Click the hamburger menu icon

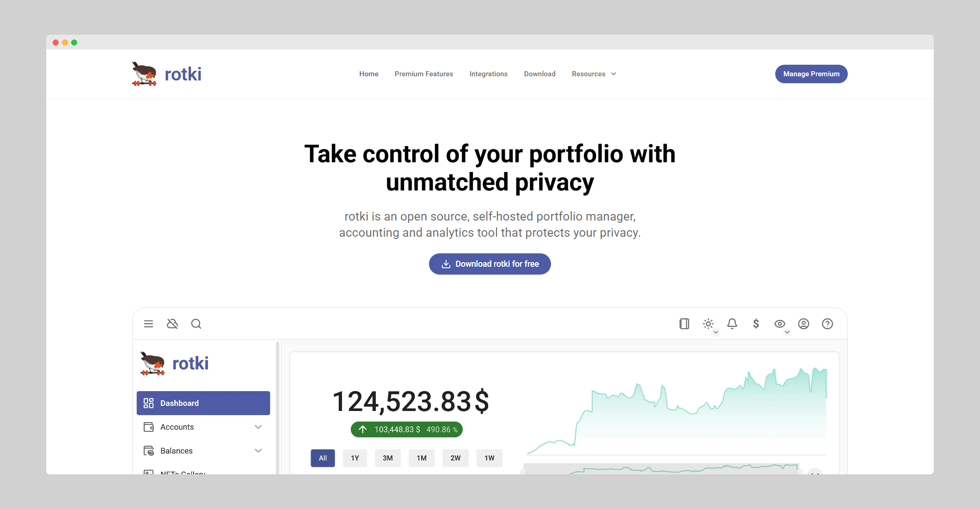click(x=148, y=324)
